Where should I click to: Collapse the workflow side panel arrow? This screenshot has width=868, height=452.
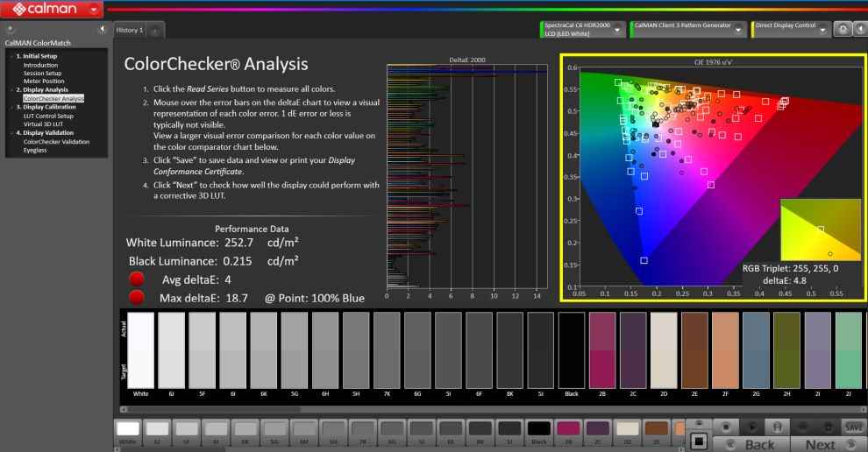(x=102, y=29)
